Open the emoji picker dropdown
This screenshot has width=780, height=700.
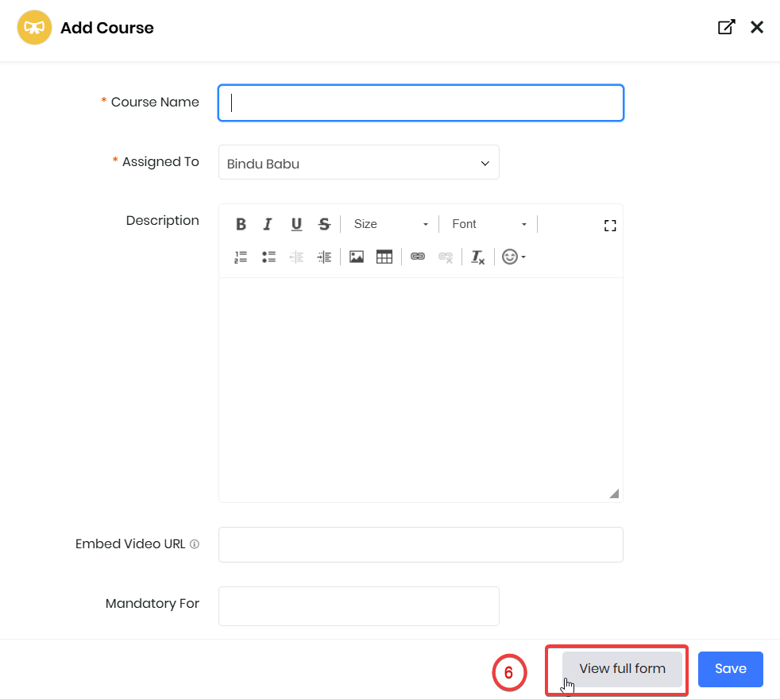513,257
